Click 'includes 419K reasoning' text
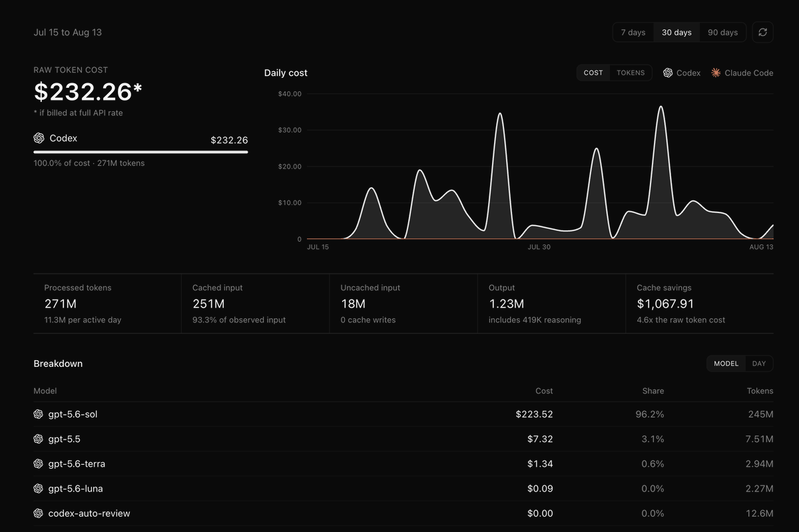This screenshot has width=799, height=532. [x=535, y=320]
